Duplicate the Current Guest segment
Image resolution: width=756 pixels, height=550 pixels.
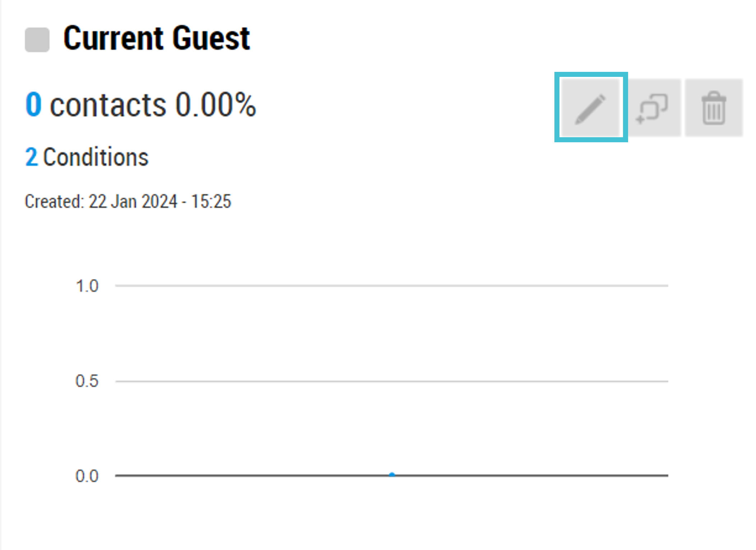coord(652,107)
